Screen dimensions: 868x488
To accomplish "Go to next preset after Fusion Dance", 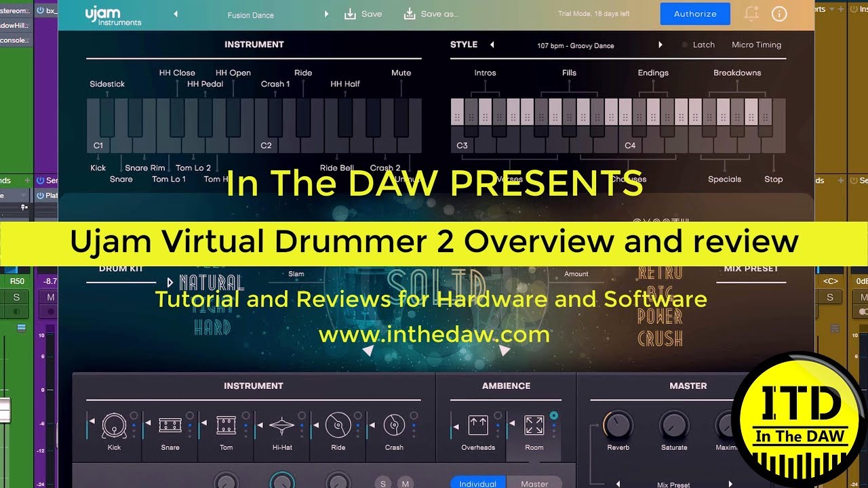I will (326, 14).
